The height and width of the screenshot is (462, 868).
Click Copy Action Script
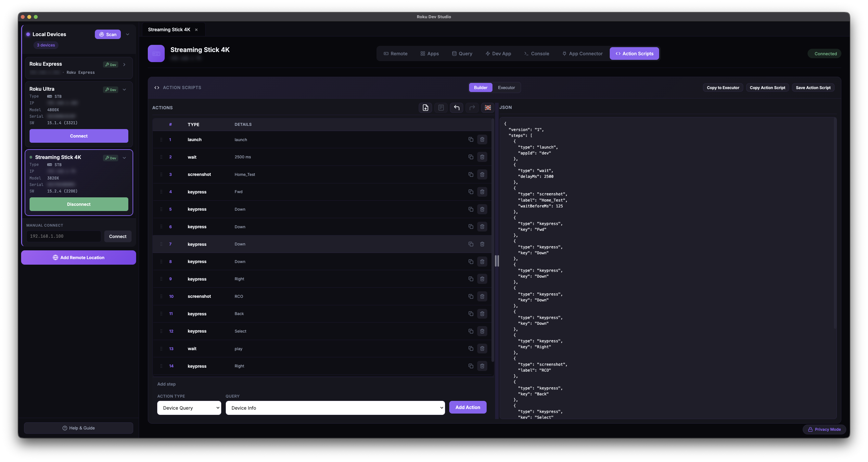767,88
